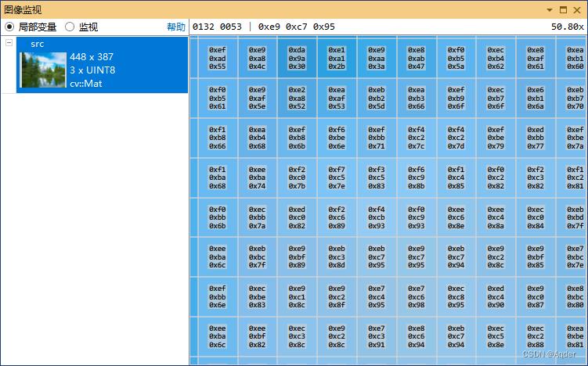This screenshot has width=588, height=366.
Task: Pick the pixel cell with 0xed 0xc4 0x90
Action: click(x=496, y=296)
